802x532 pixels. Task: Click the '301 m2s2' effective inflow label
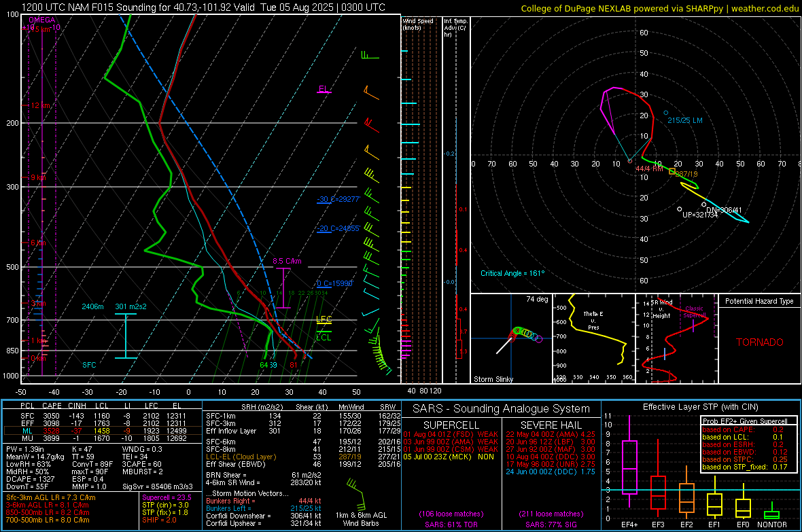tap(130, 306)
